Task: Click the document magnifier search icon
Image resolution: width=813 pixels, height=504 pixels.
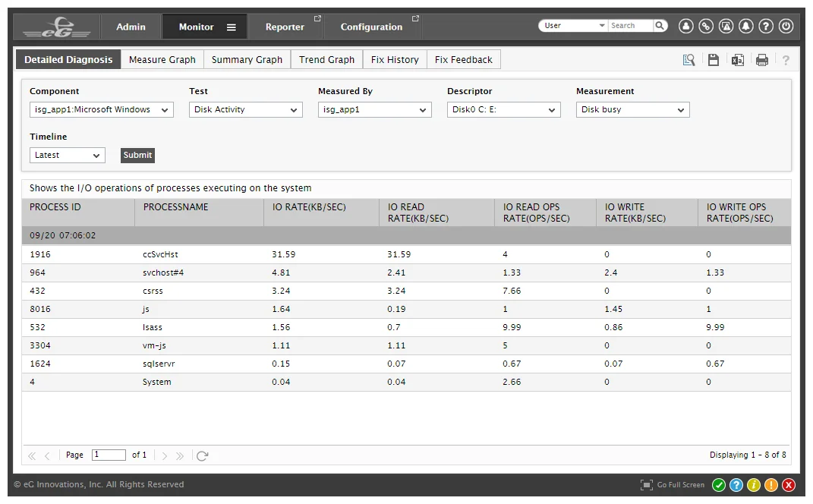Action: point(689,60)
